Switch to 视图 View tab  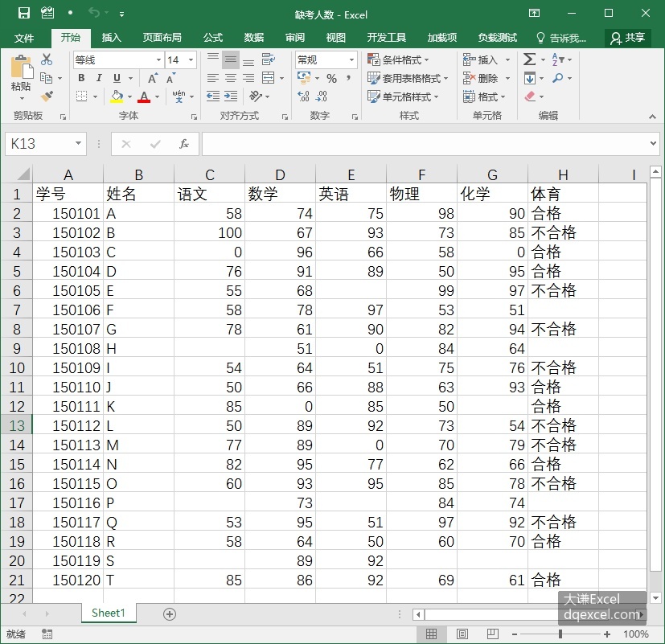point(336,38)
